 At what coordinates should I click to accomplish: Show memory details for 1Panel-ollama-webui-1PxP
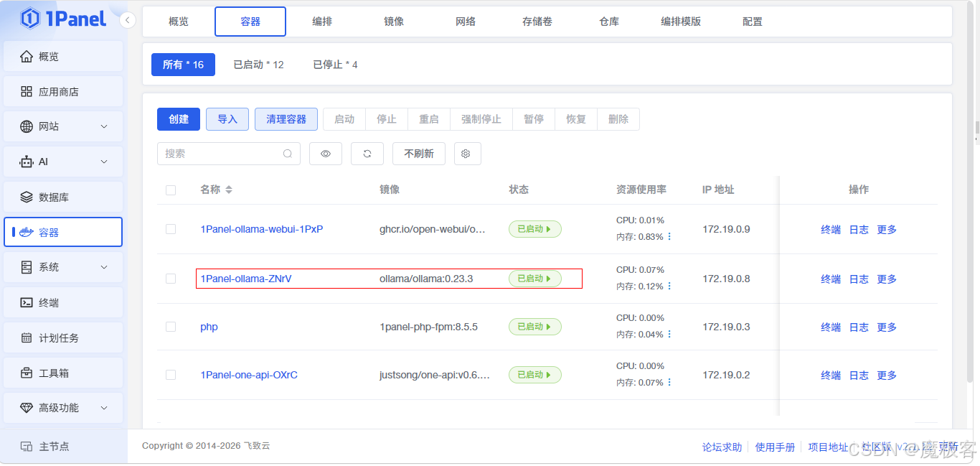click(669, 236)
